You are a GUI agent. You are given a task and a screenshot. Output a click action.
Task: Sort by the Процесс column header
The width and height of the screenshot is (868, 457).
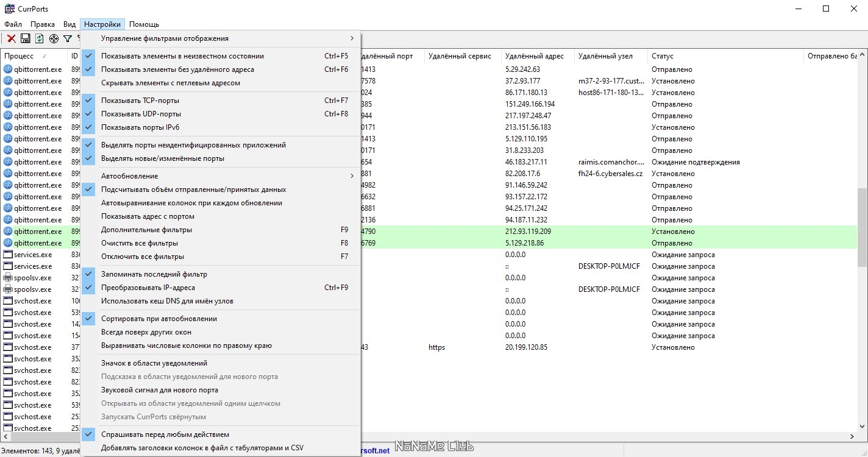point(34,56)
